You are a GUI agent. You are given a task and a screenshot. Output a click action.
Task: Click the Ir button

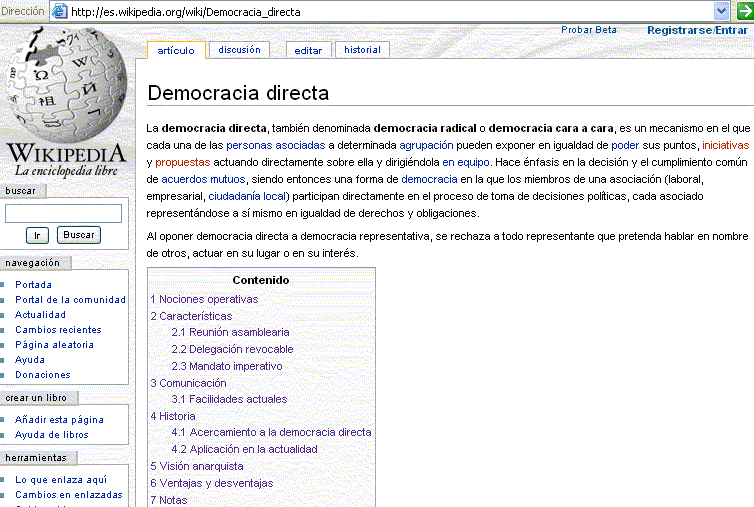tap(37, 235)
